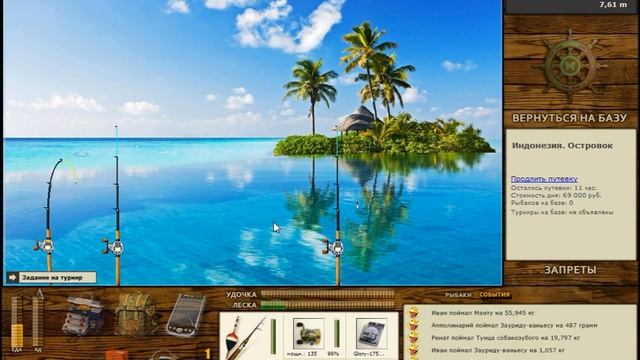Click the yellow number 1 slot indicator

207,353
